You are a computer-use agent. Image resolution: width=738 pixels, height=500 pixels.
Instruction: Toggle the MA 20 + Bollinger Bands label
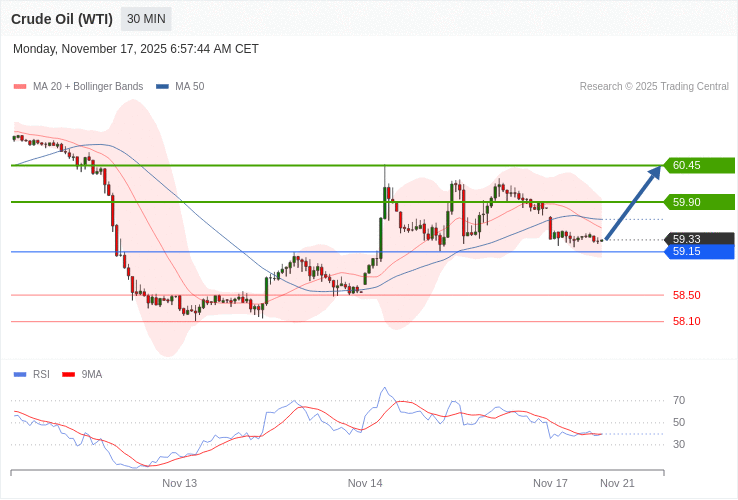[x=88, y=87]
